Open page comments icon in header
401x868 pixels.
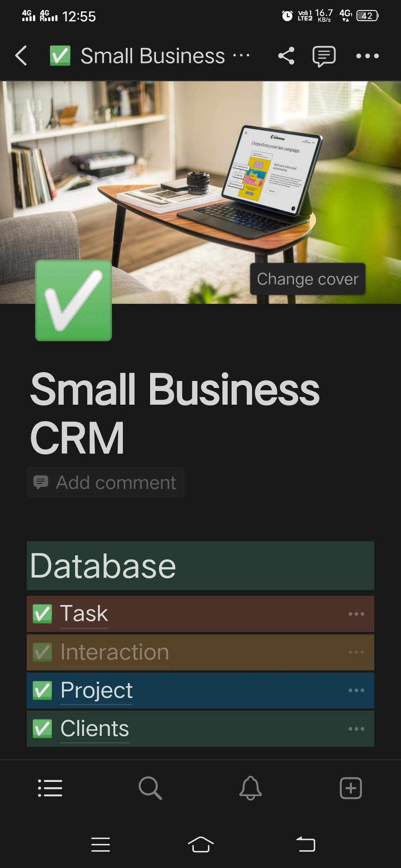coord(324,56)
